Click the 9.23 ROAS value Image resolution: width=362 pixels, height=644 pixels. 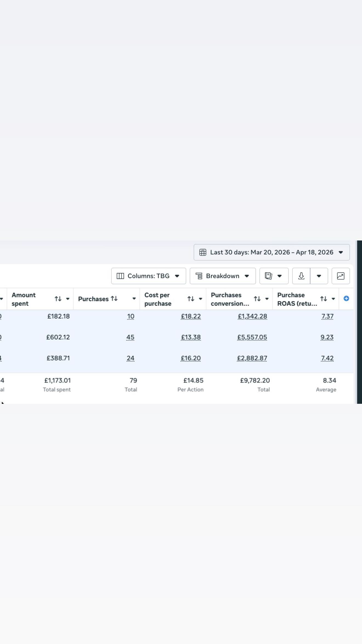(x=327, y=337)
